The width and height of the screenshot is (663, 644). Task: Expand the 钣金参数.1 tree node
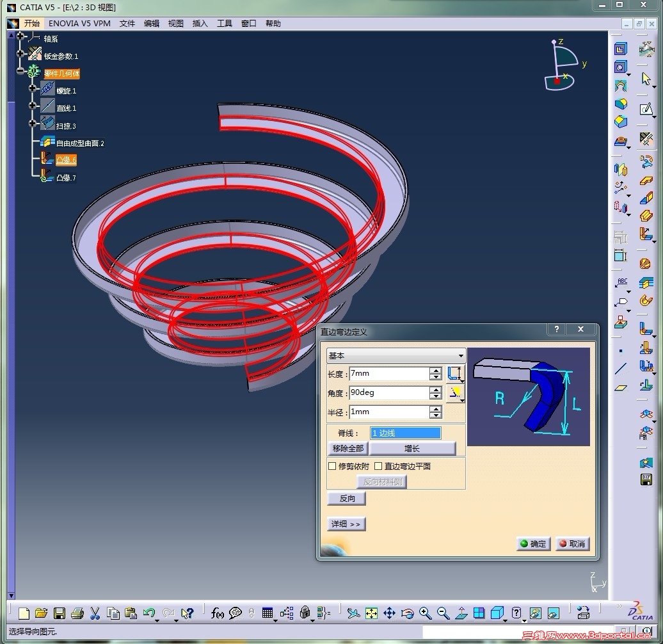click(x=20, y=54)
